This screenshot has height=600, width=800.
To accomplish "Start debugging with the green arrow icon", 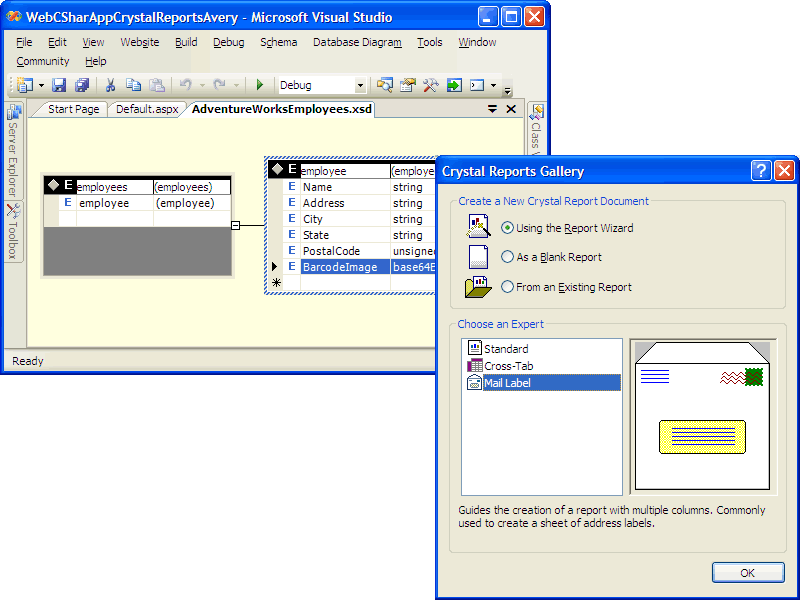I will (x=258, y=85).
